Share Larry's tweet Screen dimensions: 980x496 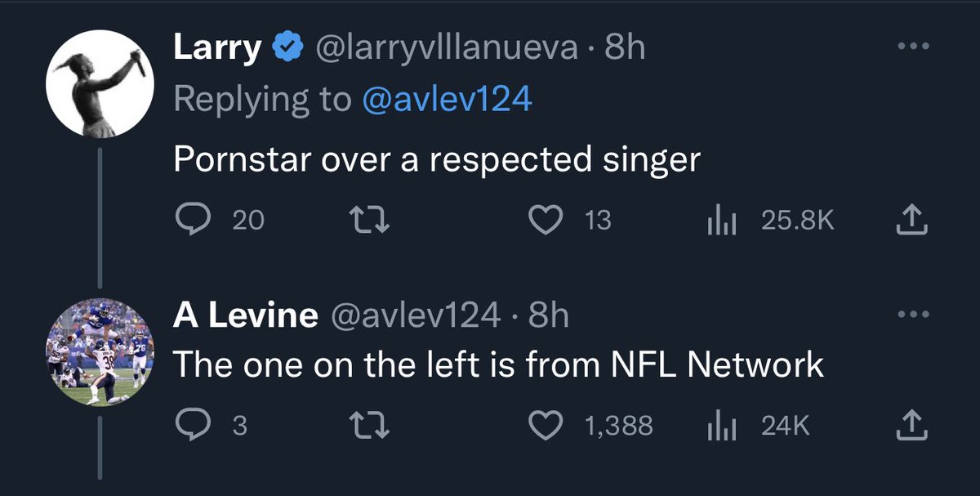pyautogui.click(x=912, y=220)
